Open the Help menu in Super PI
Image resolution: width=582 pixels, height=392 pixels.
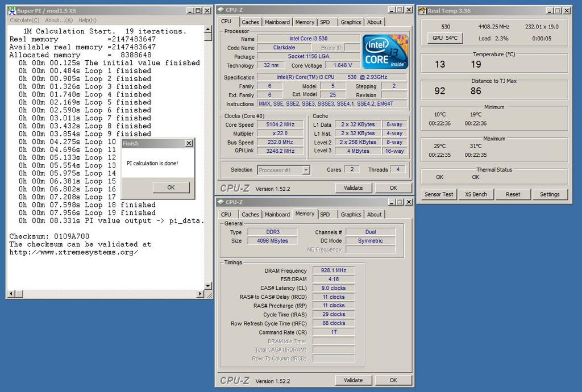[87, 20]
